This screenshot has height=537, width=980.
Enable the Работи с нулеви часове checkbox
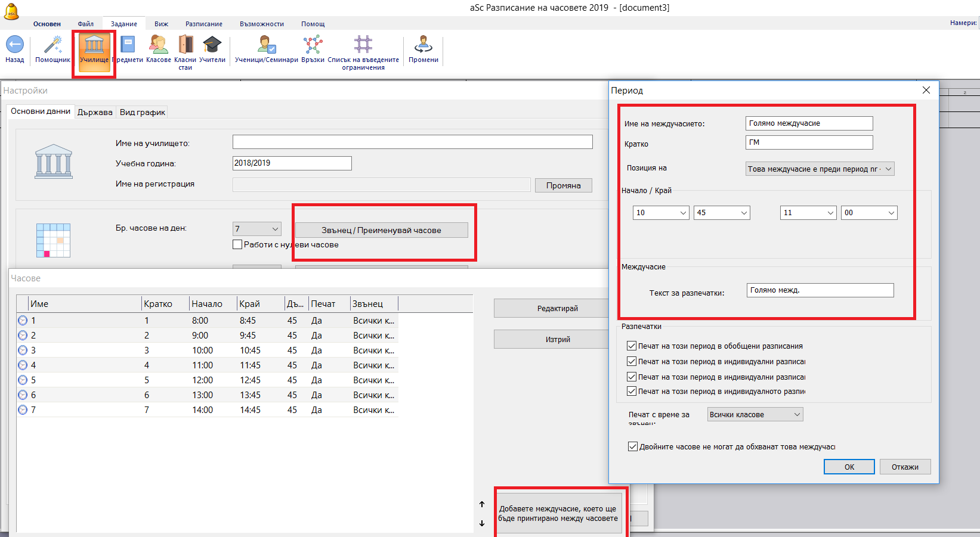[237, 244]
